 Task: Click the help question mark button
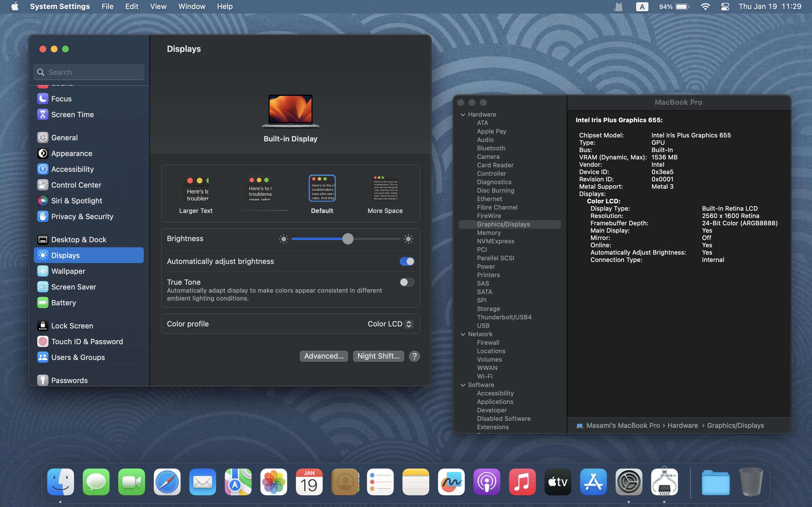[x=414, y=356]
